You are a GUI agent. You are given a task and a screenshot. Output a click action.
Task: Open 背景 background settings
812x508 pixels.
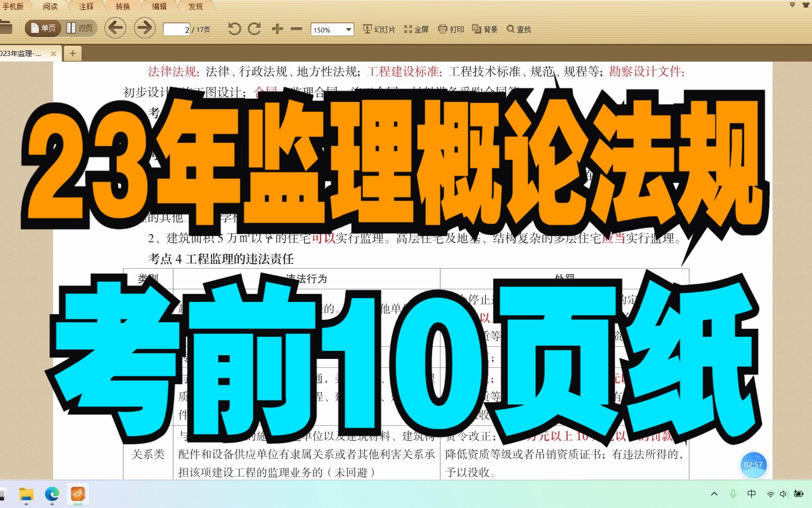(485, 29)
